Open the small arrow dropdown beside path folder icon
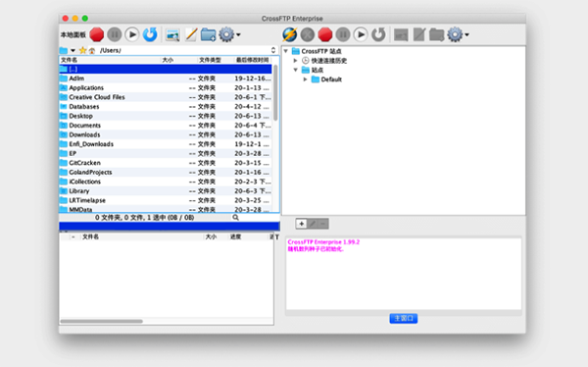The image size is (588, 367). (73, 50)
